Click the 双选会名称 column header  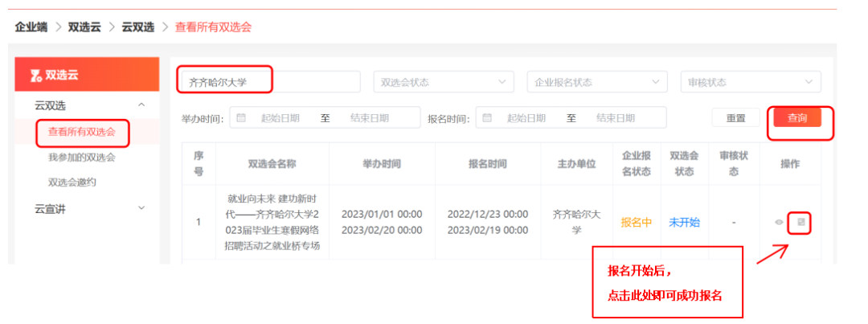pyautogui.click(x=272, y=163)
